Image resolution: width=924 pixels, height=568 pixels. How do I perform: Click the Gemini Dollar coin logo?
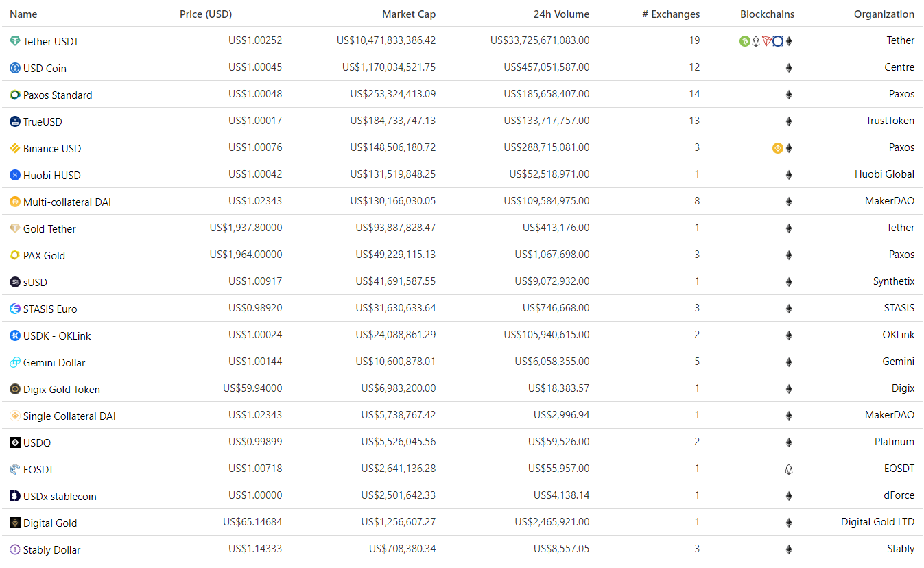[x=15, y=362]
